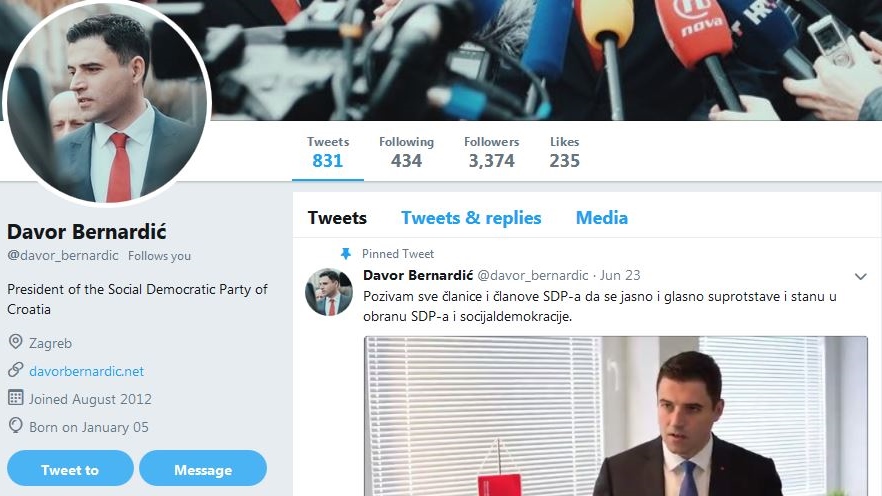Click the small avatar in the pinned tweet

(328, 292)
